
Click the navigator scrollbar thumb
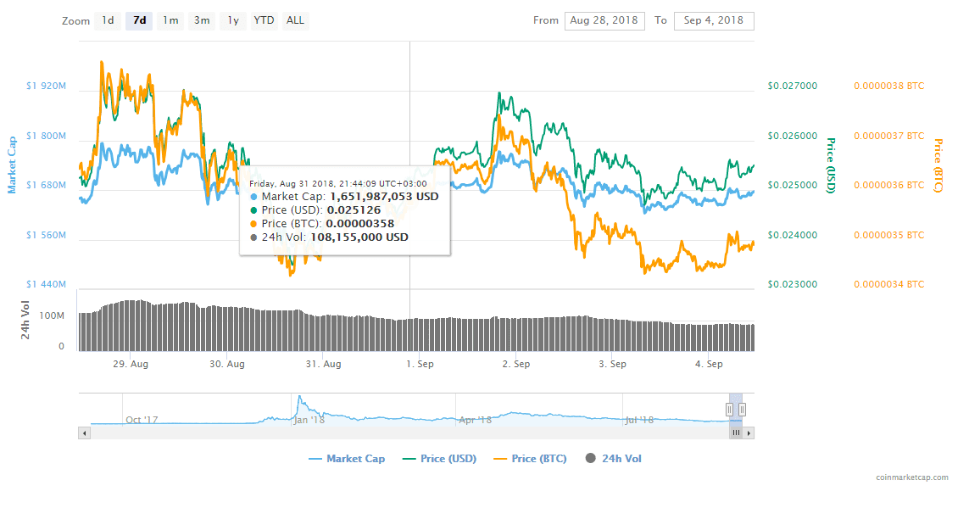coord(736,433)
